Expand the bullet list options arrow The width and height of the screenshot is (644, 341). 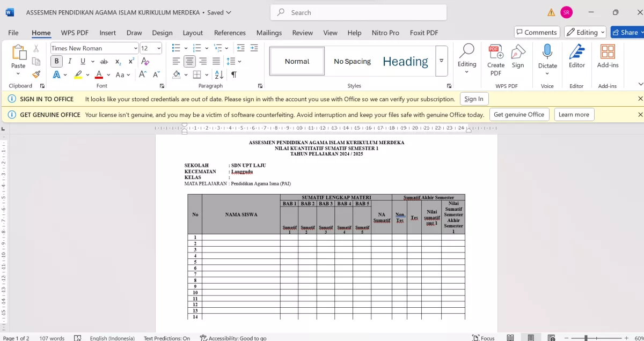[185, 48]
